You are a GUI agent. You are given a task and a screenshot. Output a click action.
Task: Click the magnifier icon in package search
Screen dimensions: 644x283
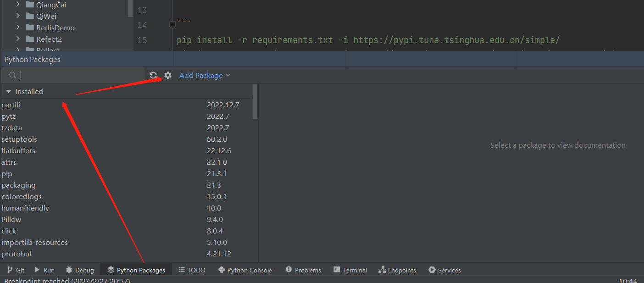point(13,75)
